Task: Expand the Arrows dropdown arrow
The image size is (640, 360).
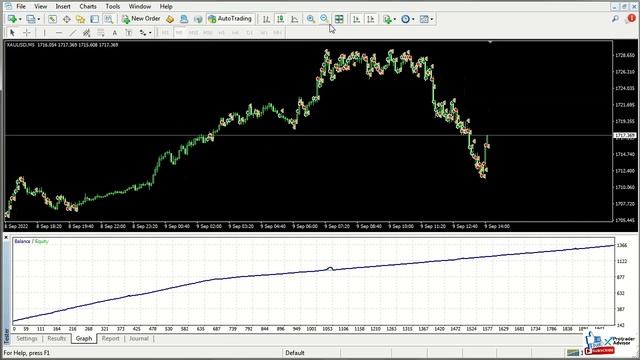Action: pos(151,33)
